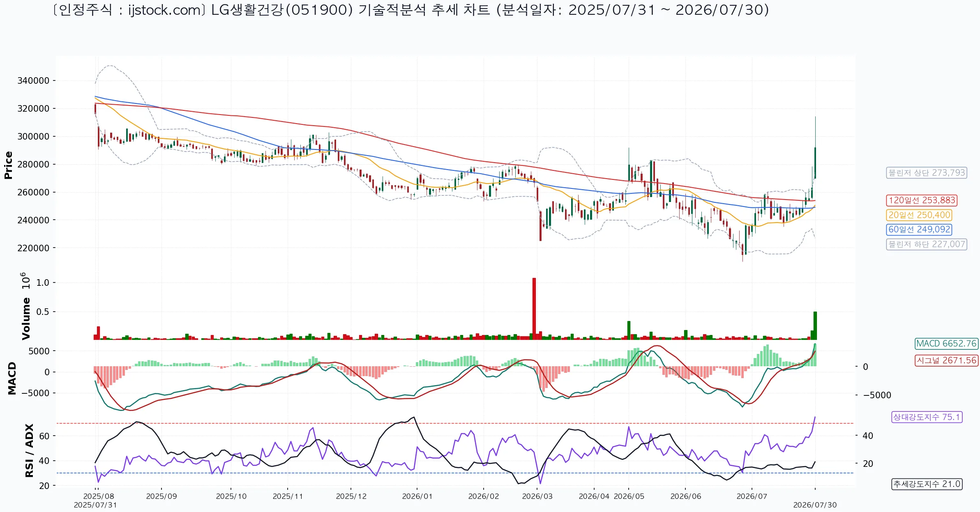Select the '추세강도지수 21.0' label
The image size is (980, 512).
click(x=927, y=484)
